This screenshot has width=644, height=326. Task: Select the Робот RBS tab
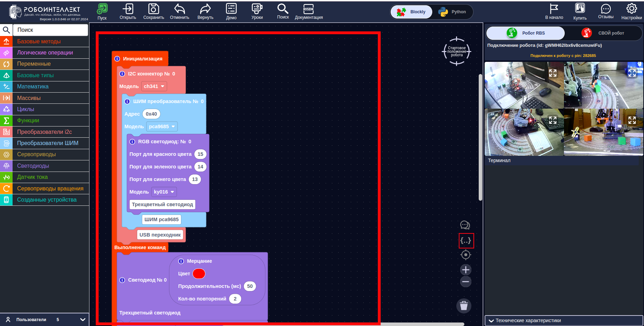(526, 33)
